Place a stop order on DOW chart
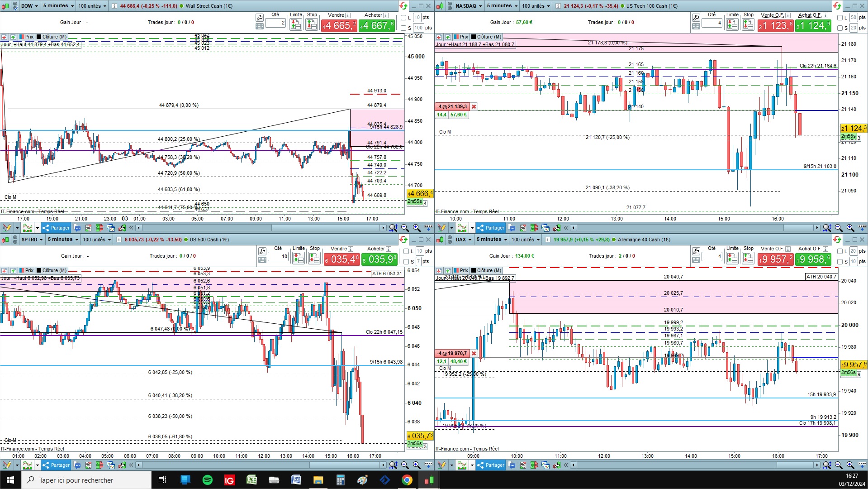868x489 pixels. [x=312, y=24]
